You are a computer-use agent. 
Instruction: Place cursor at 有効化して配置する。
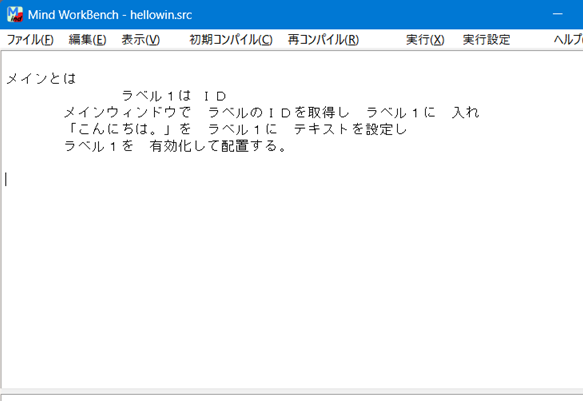218,146
